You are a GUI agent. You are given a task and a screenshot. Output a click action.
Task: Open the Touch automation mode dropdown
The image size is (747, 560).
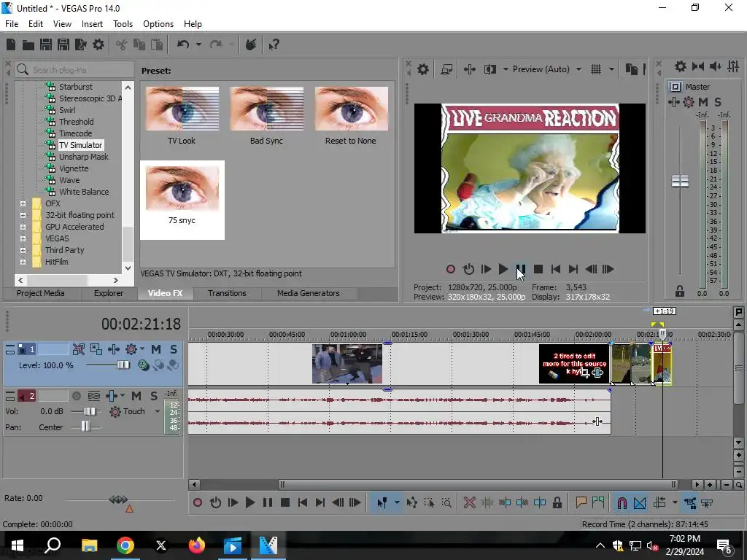(158, 411)
